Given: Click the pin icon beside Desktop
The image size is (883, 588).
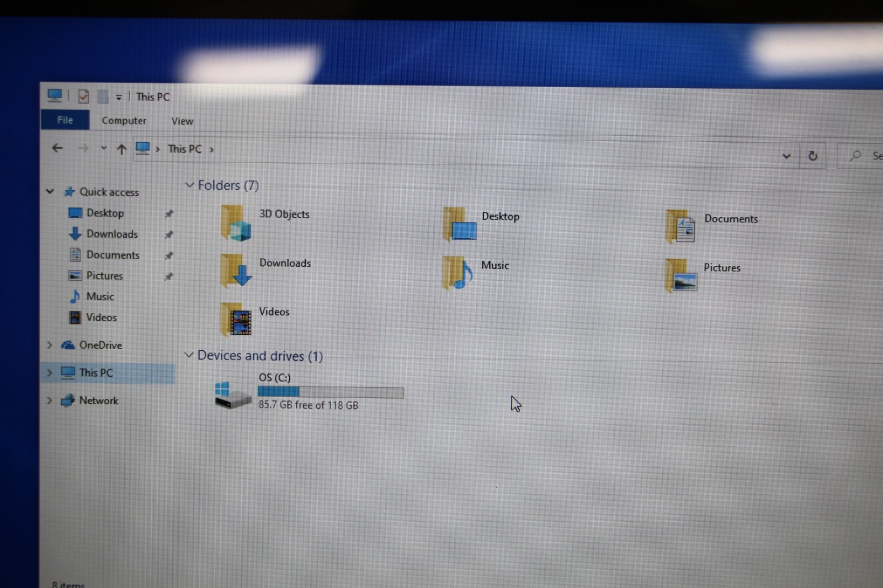Looking at the screenshot, I should point(169,213).
